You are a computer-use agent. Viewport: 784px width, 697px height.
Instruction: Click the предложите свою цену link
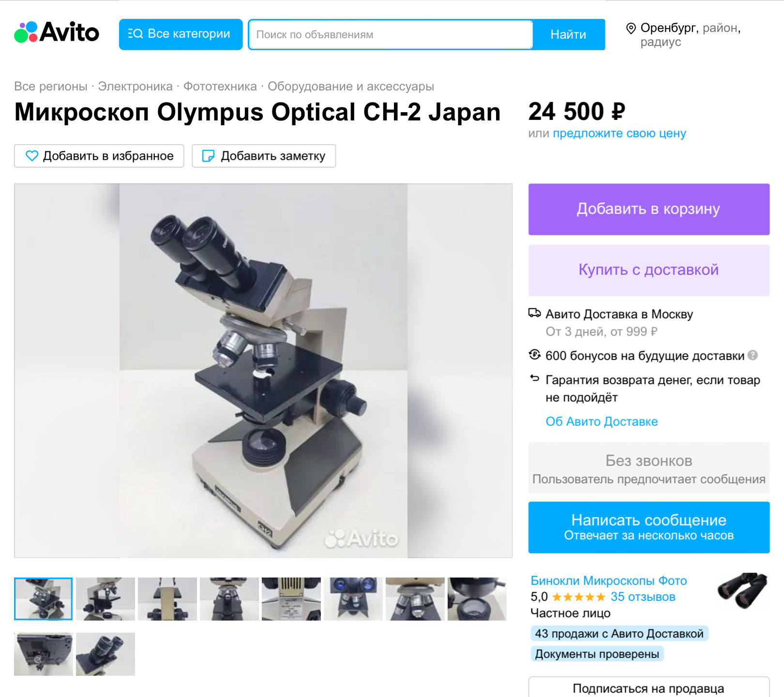coord(619,133)
